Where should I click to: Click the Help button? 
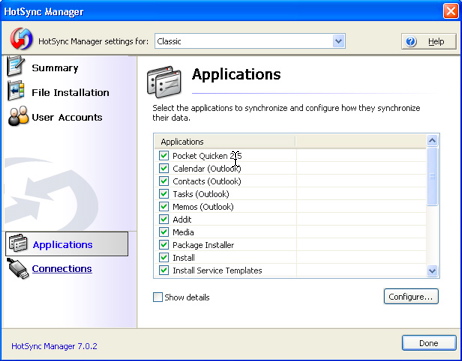click(429, 42)
